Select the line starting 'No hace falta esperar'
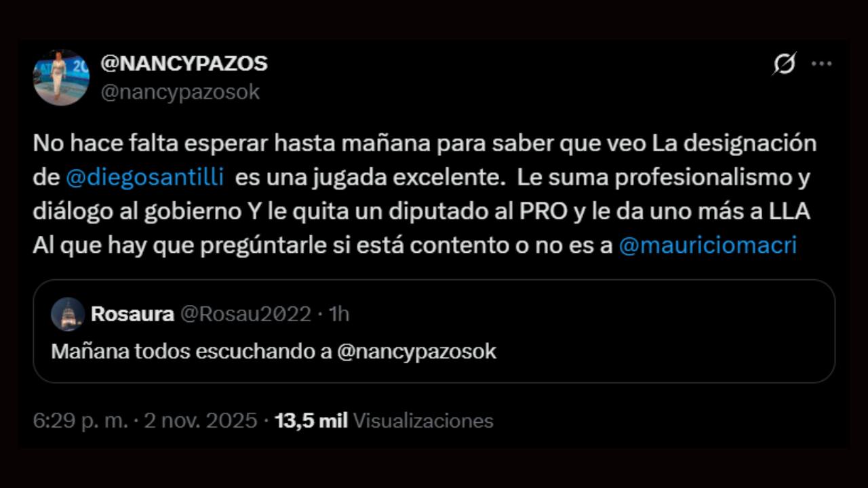The image size is (868, 488). point(425,143)
